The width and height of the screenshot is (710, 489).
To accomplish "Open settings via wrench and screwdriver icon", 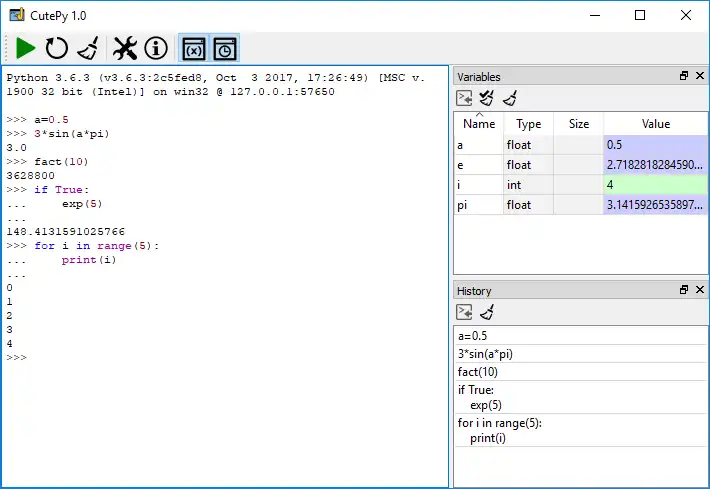I will pos(125,48).
